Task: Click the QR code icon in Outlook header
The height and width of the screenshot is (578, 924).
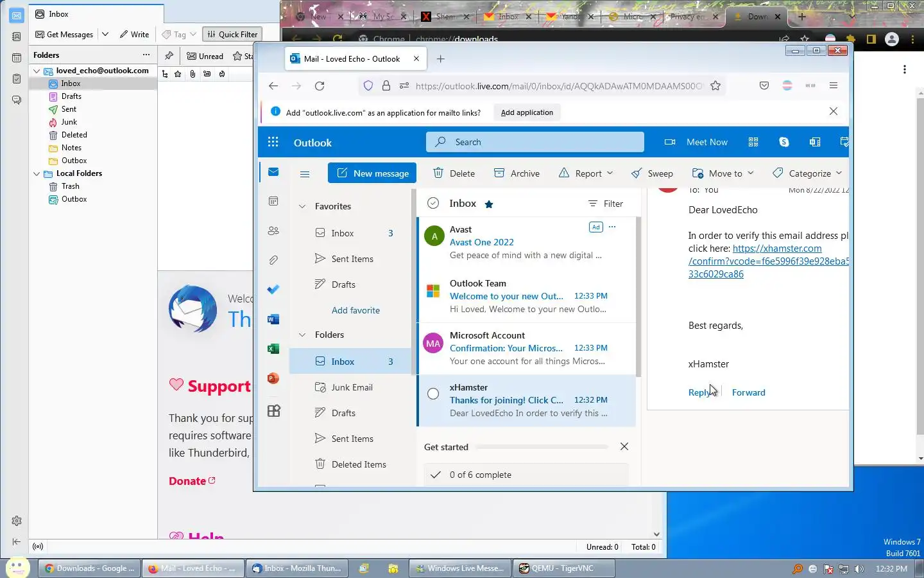Action: click(x=753, y=142)
